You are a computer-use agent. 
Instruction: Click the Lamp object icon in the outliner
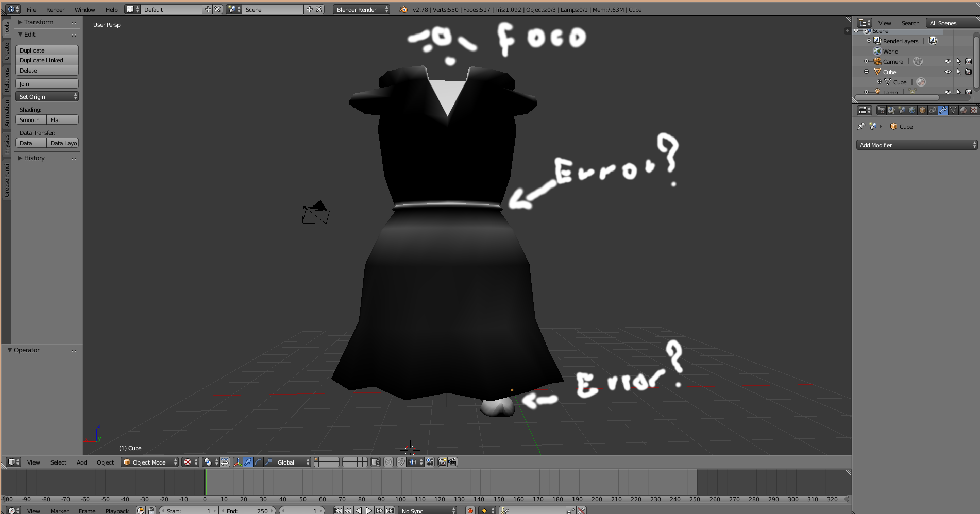click(877, 92)
